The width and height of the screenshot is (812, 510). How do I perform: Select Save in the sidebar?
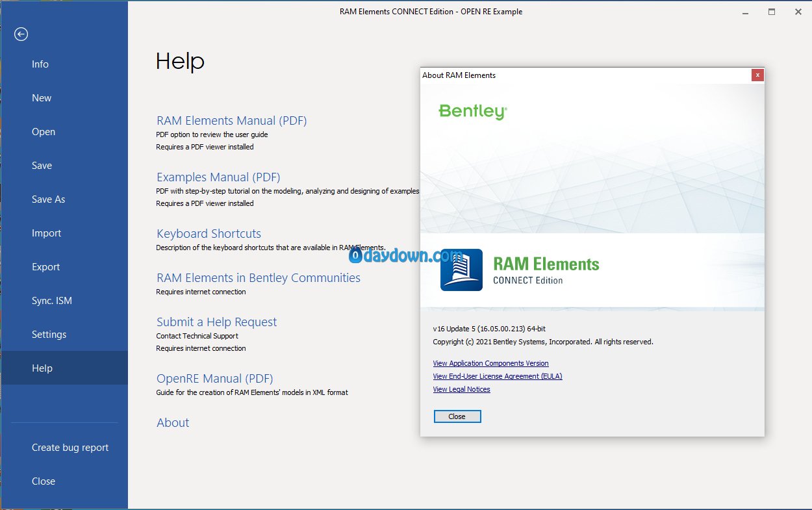64,166
